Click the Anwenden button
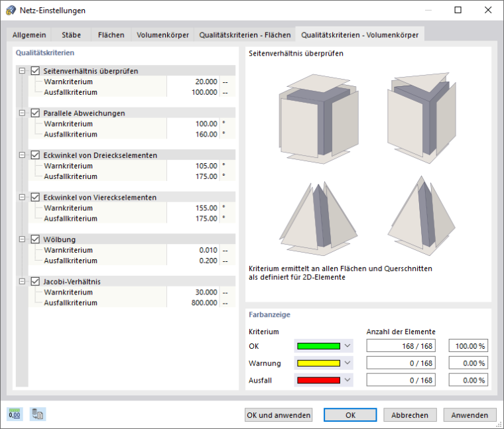Viewport: 504px width, 429px height. click(470, 415)
